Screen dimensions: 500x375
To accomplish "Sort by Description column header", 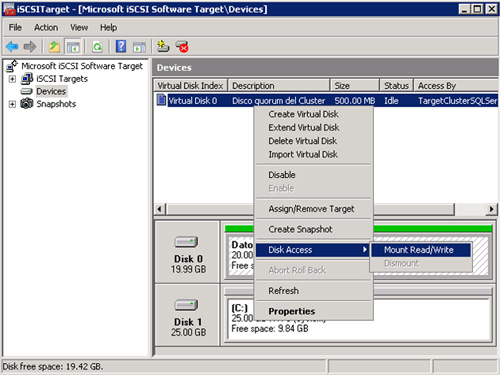I will [279, 86].
